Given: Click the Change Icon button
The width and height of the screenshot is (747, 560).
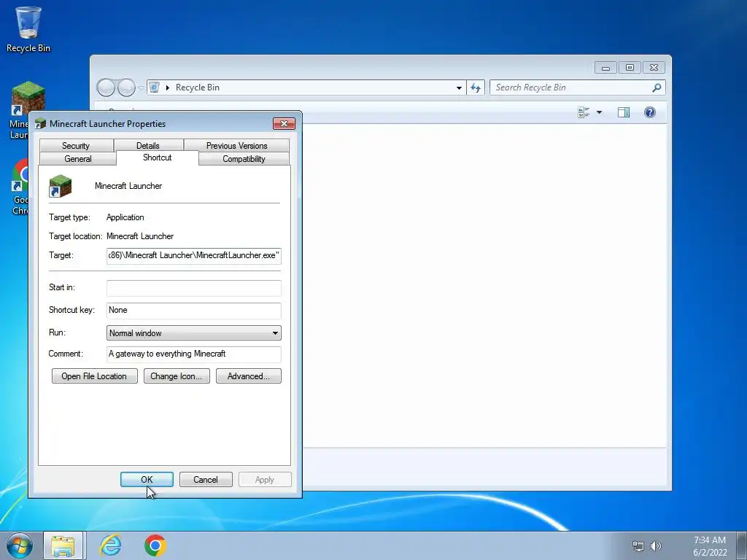Looking at the screenshot, I should [177, 376].
